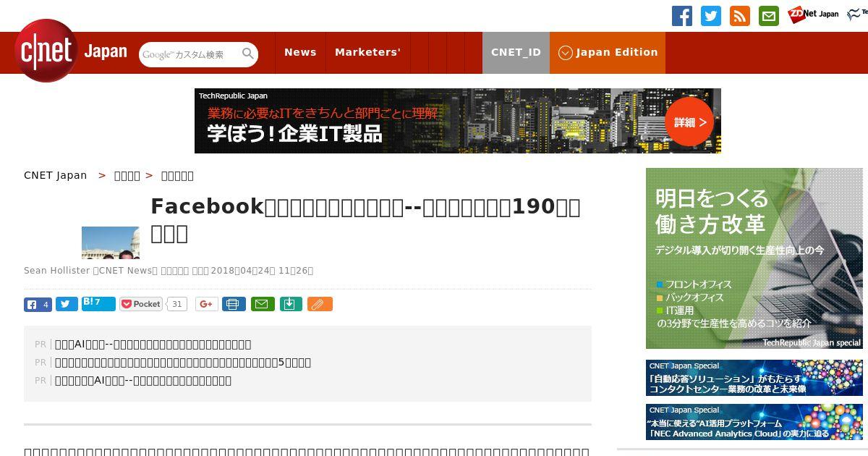Go to CNET Japan breadcrumb link
Image resolution: width=868 pixels, height=456 pixels.
[x=56, y=175]
